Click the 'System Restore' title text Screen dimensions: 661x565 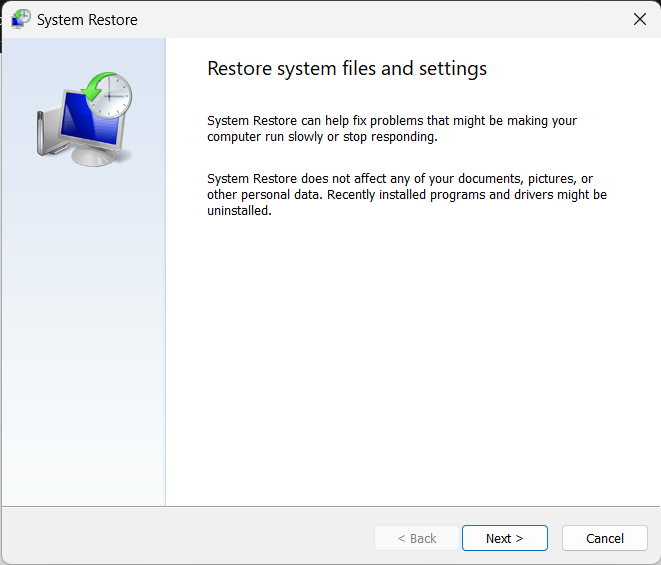pyautogui.click(x=87, y=20)
